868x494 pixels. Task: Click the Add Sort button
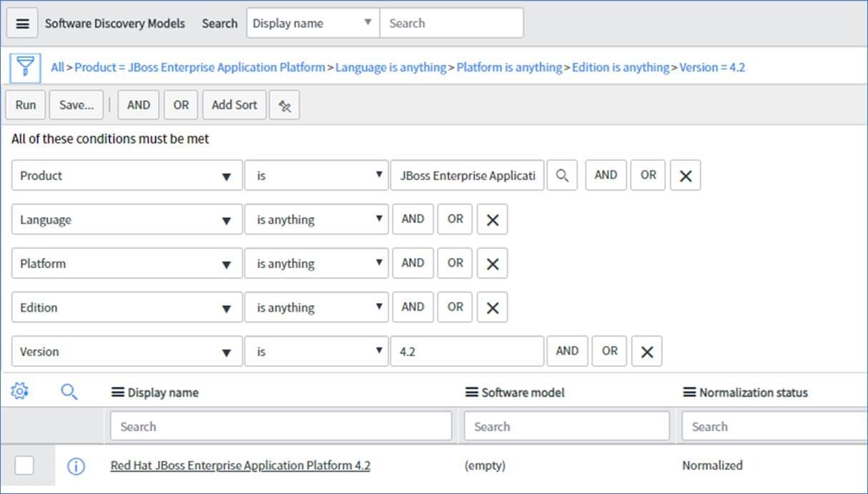[234, 104]
